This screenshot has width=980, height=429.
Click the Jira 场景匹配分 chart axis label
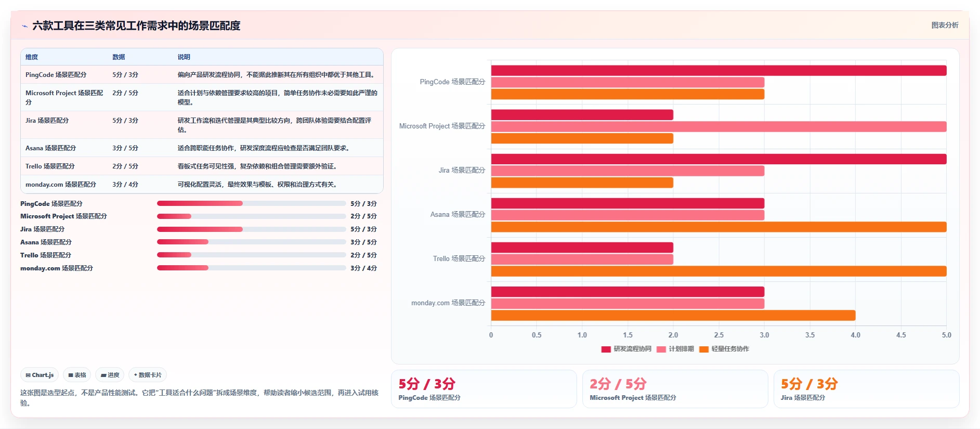click(462, 170)
